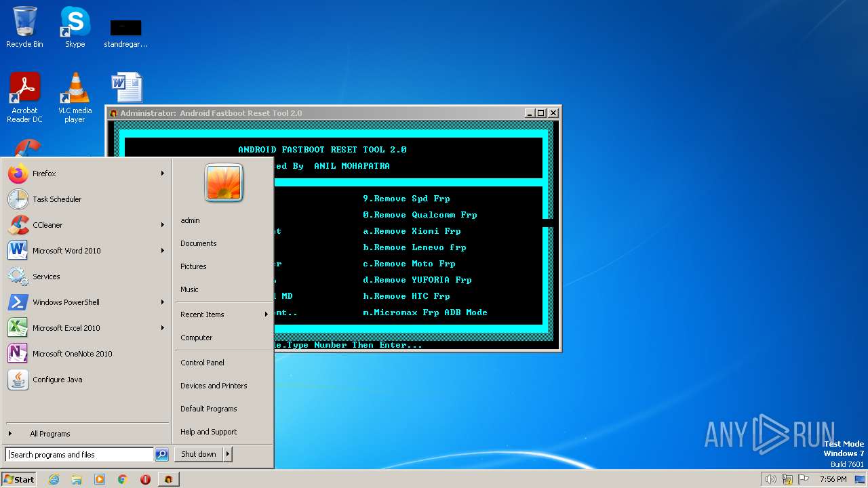
Task: Click the '9.Remove Spd Frp' console line
Action: pyautogui.click(x=406, y=199)
